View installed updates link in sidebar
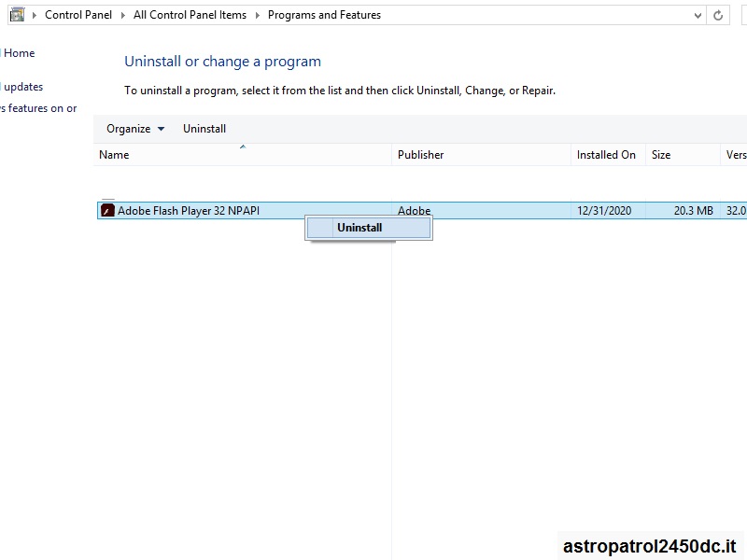Viewport: 747px width, 560px height. pyautogui.click(x=22, y=87)
